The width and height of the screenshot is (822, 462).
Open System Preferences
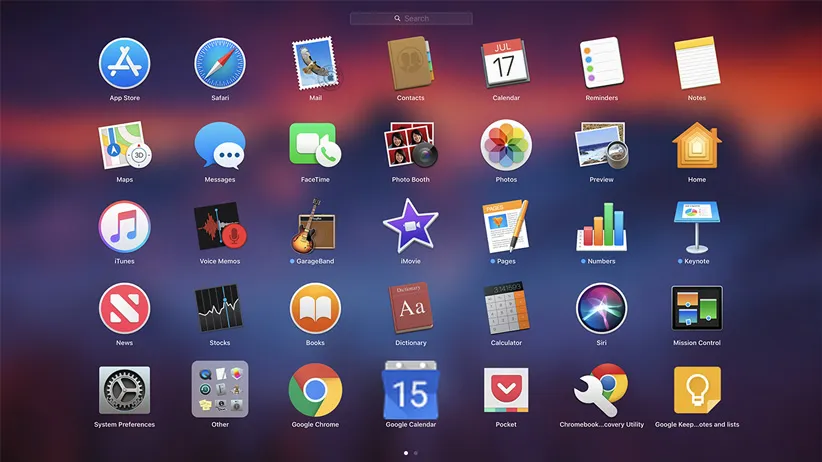pos(124,389)
